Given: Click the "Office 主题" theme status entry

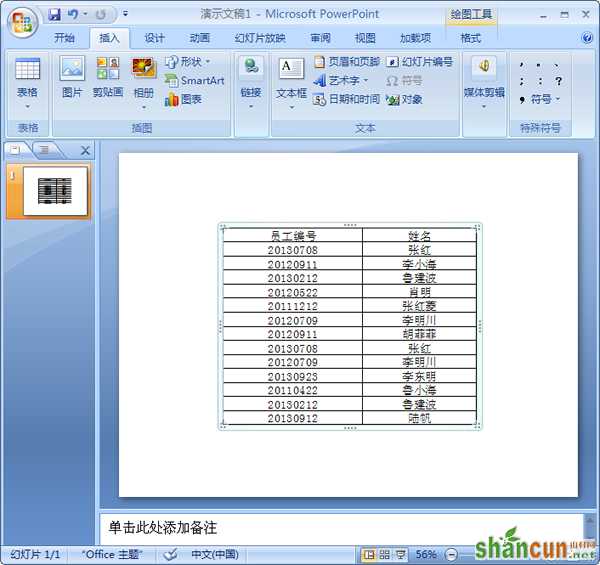Looking at the screenshot, I should [112, 554].
